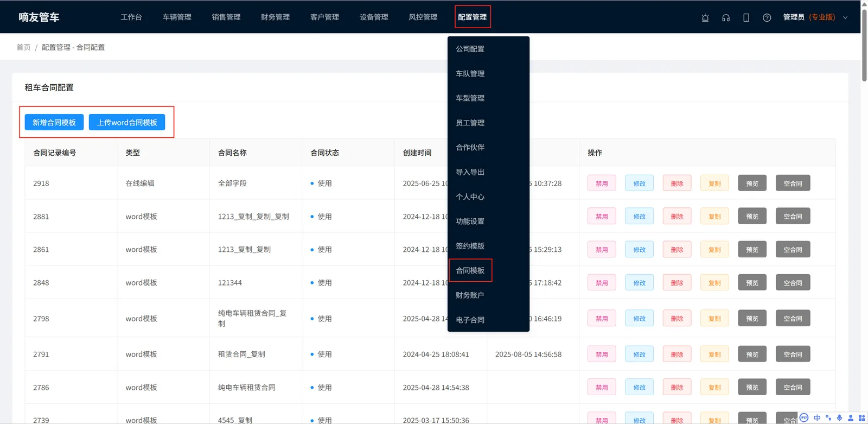The image size is (868, 424).
Task: Preview contract 2786 with 预览 button
Action: (x=752, y=388)
